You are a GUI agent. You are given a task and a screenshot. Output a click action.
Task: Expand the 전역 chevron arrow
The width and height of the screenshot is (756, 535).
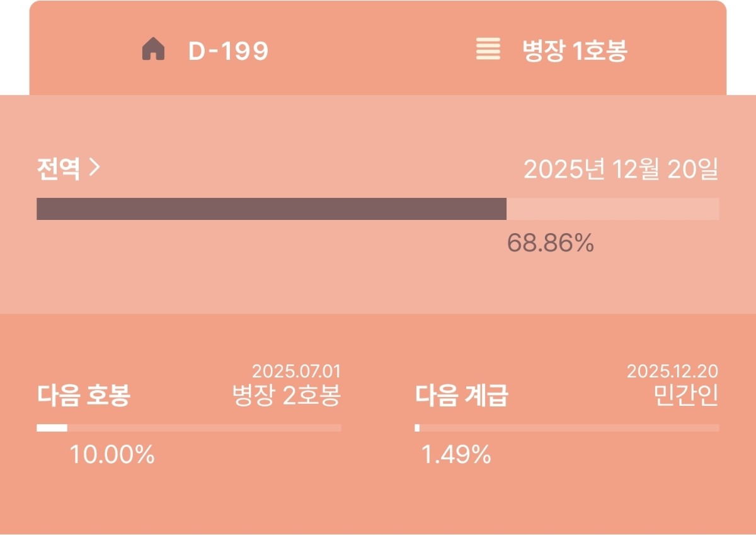pyautogui.click(x=94, y=168)
